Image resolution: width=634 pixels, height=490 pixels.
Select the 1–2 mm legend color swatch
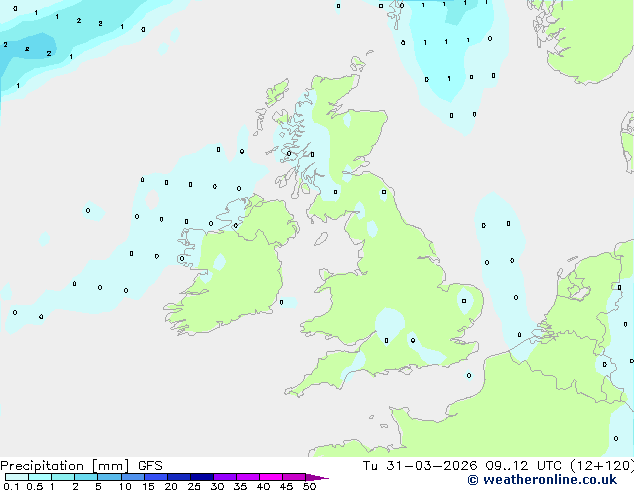(x=63, y=477)
